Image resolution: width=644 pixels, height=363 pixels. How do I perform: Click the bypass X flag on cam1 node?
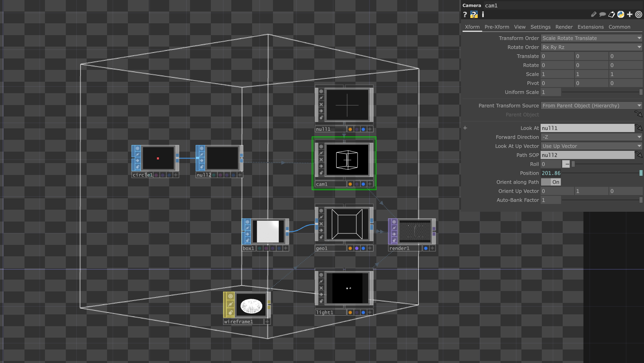321,159
